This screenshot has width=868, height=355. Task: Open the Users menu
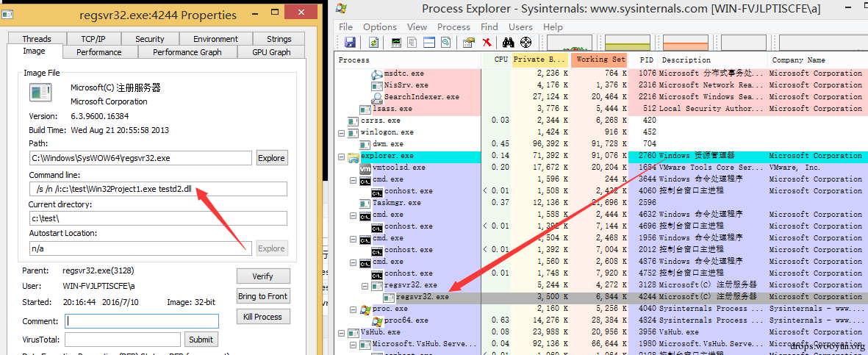coord(520,26)
